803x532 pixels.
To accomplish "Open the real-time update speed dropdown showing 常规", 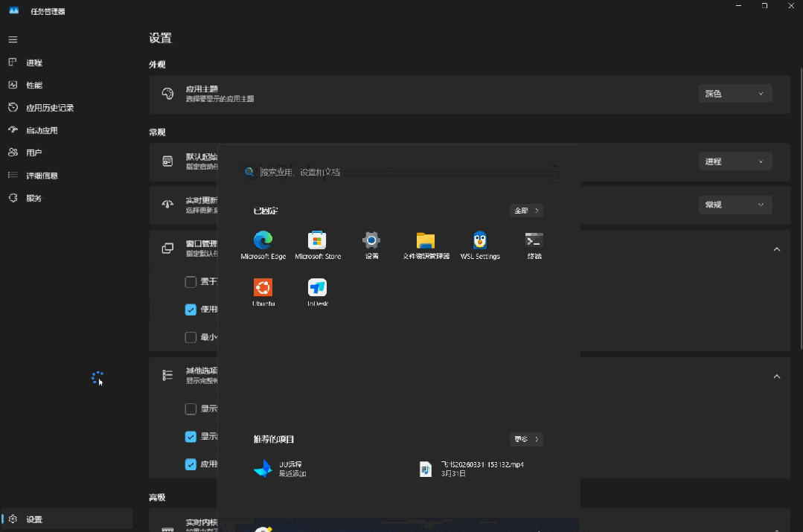I will [735, 205].
